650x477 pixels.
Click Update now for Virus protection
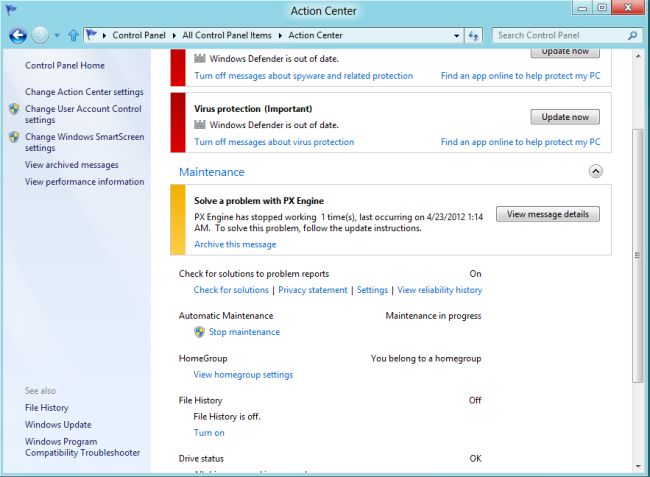(x=565, y=117)
